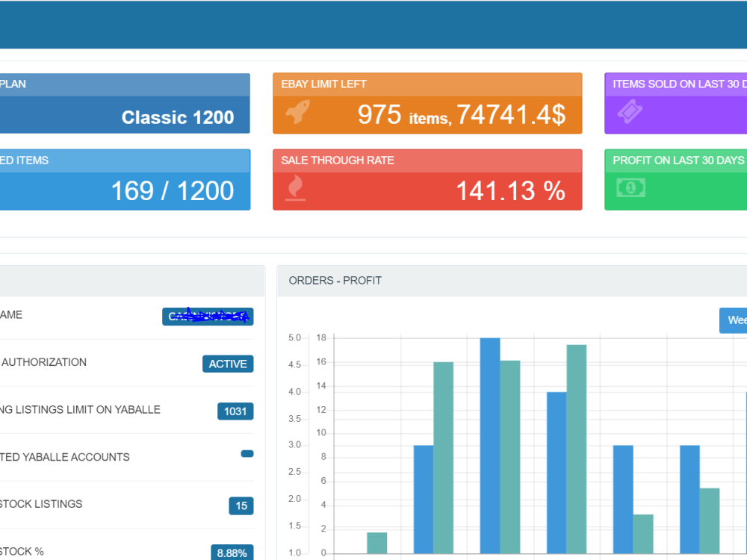Click the 169 / 1200 items value
Image resolution: width=747 pixels, height=560 pixels.
coord(173,191)
